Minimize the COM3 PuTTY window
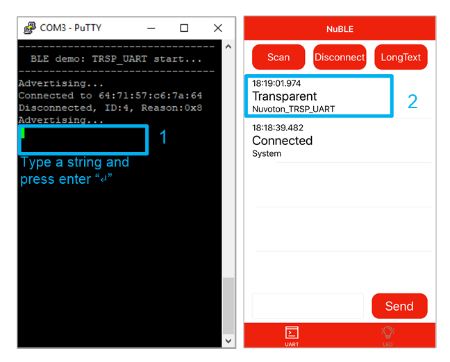 coord(151,28)
